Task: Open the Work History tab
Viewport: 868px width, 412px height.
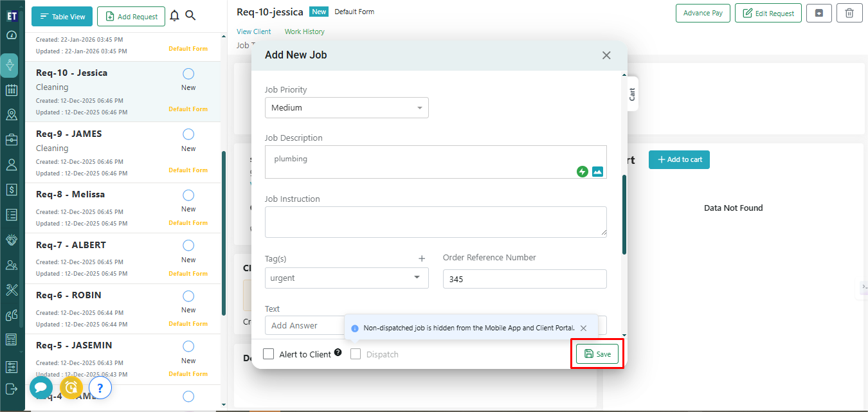Action: point(304,31)
